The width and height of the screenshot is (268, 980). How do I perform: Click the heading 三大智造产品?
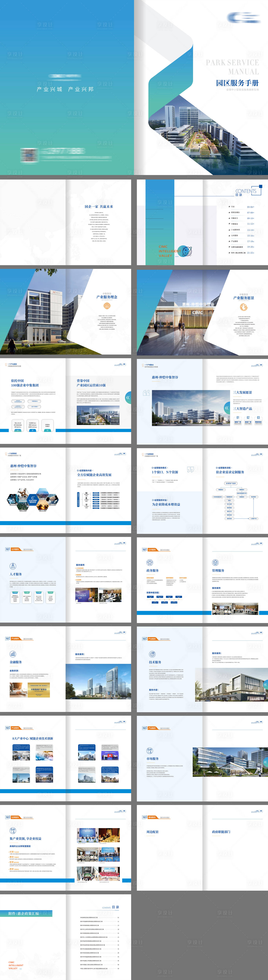tap(242, 409)
